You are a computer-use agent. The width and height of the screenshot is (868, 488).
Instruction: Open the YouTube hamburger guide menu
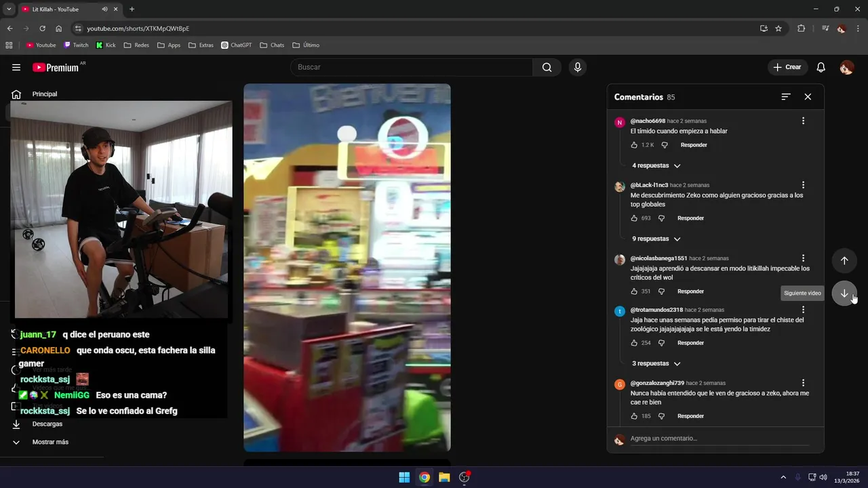tap(16, 67)
